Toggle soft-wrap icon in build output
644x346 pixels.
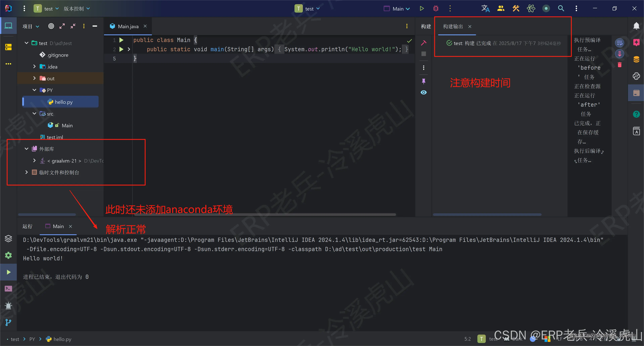click(619, 43)
